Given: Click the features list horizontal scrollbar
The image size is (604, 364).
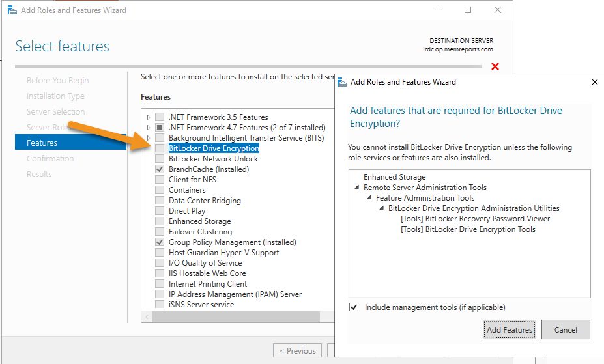Looking at the screenshot, I should click(236, 316).
